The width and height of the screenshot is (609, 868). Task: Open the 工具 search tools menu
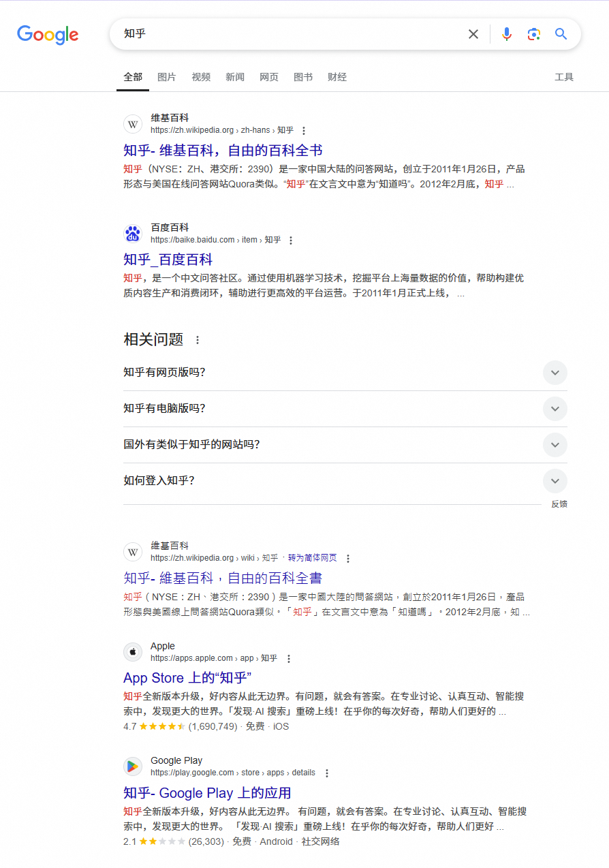point(564,77)
